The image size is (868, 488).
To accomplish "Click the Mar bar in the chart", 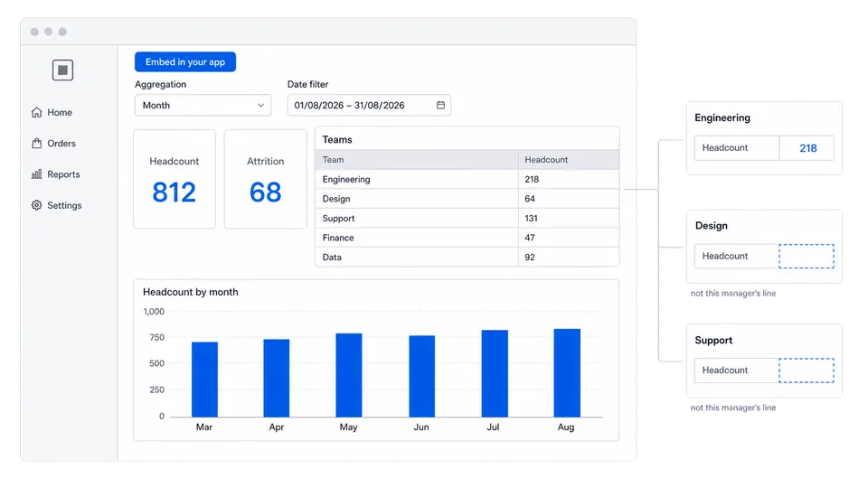I will (x=204, y=380).
